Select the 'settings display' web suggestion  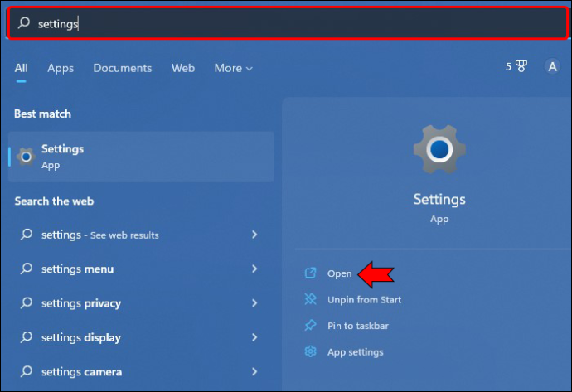click(x=141, y=337)
